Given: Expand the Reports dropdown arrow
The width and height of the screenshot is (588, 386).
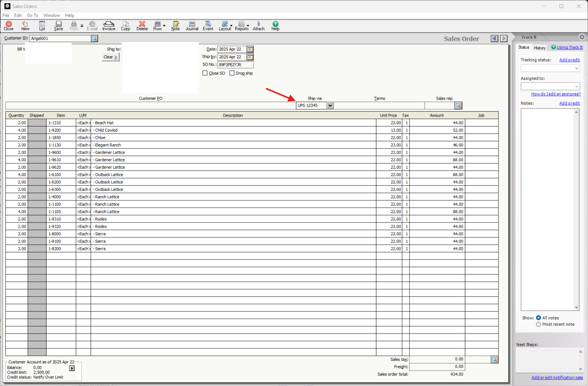Looking at the screenshot, I should click(248, 26).
